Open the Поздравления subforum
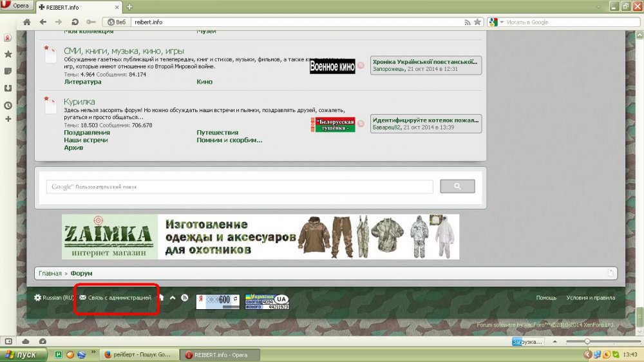The height and width of the screenshot is (362, 644). pyautogui.click(x=87, y=132)
